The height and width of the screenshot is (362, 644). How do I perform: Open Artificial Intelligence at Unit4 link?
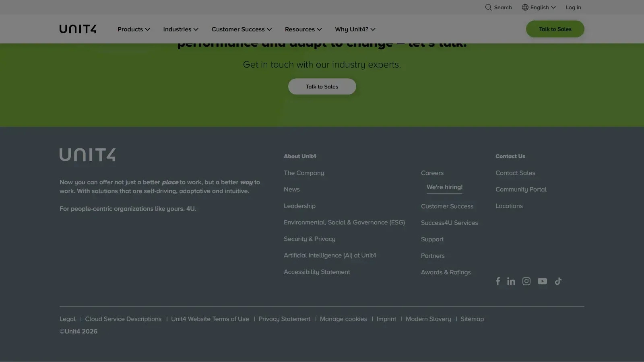(330, 255)
